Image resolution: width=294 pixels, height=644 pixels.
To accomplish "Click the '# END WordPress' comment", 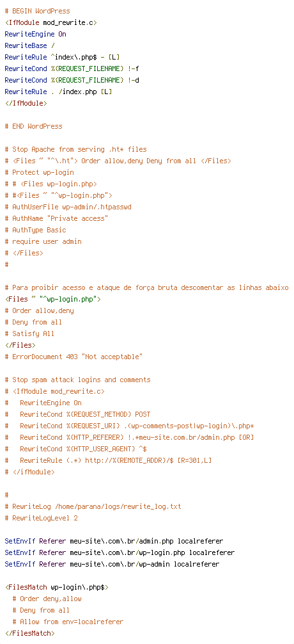I will [x=34, y=126].
